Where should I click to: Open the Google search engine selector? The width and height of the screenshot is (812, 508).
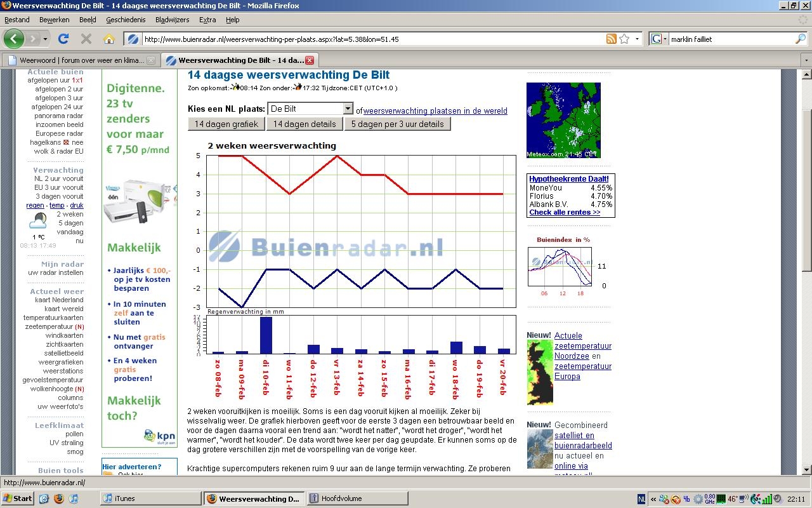(659, 39)
